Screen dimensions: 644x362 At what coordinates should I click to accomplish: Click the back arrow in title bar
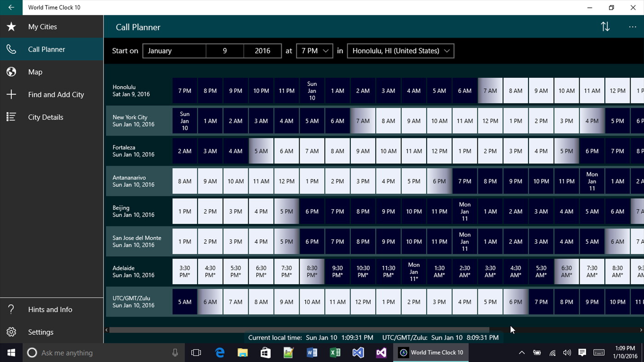[11, 7]
